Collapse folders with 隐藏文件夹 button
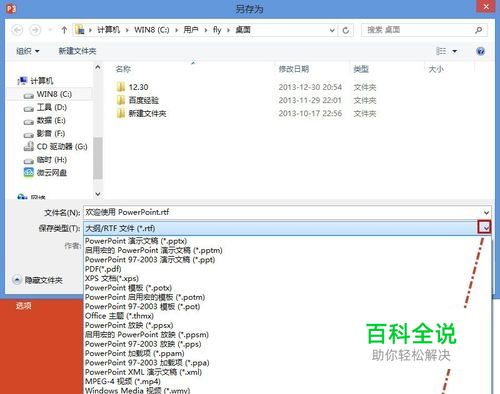Viewport: 500px width, 394px height. (x=38, y=280)
